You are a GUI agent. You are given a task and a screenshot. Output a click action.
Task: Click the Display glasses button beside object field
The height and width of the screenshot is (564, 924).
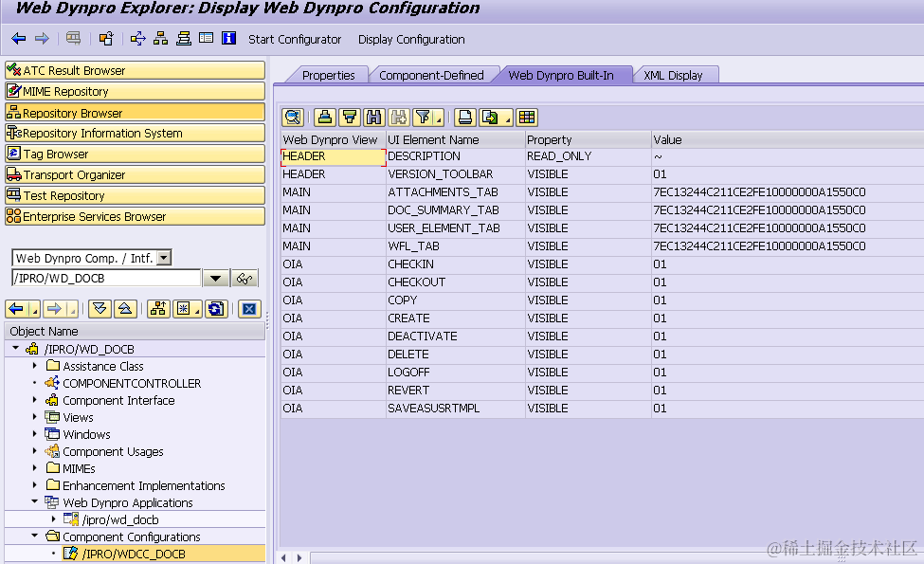(x=245, y=278)
